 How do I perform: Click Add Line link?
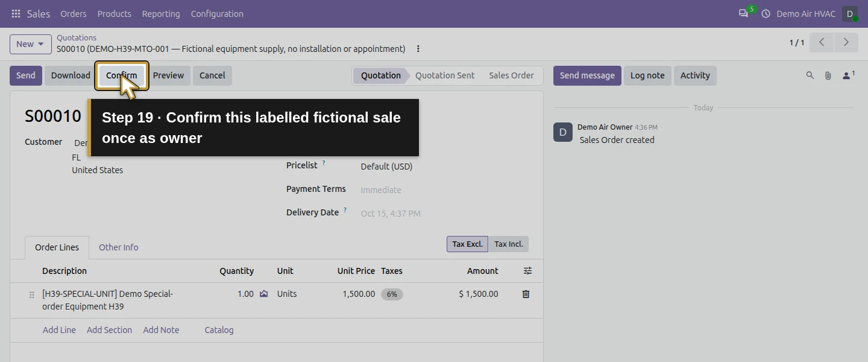point(59,330)
